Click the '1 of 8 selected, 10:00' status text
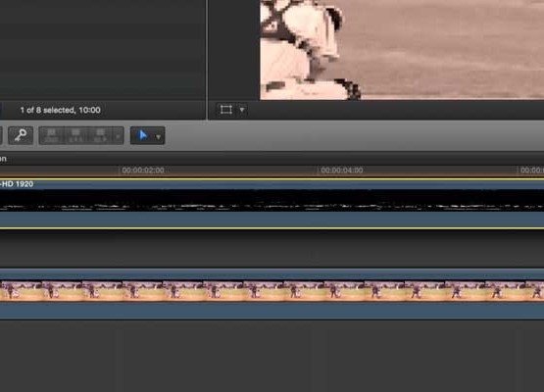Screen dimensions: 544x392 point(61,110)
